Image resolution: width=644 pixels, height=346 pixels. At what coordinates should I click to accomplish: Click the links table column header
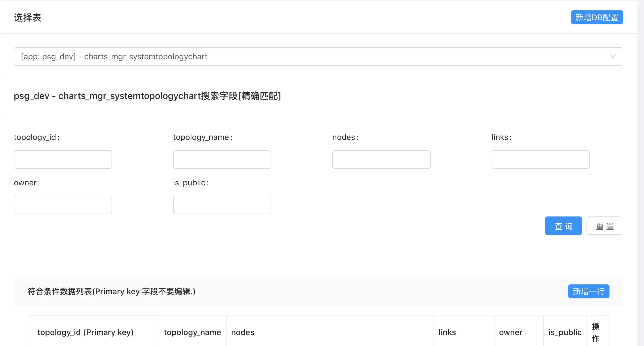click(447, 332)
